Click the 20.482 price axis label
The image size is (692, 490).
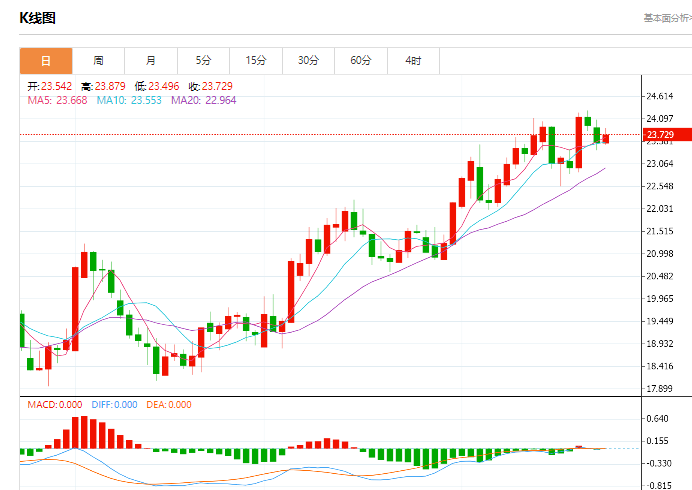click(x=660, y=276)
